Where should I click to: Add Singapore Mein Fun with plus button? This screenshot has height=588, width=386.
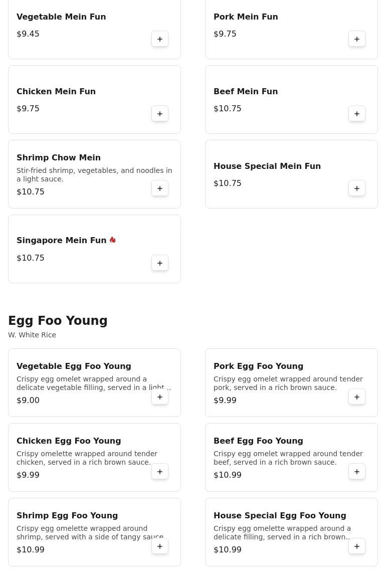point(160,263)
